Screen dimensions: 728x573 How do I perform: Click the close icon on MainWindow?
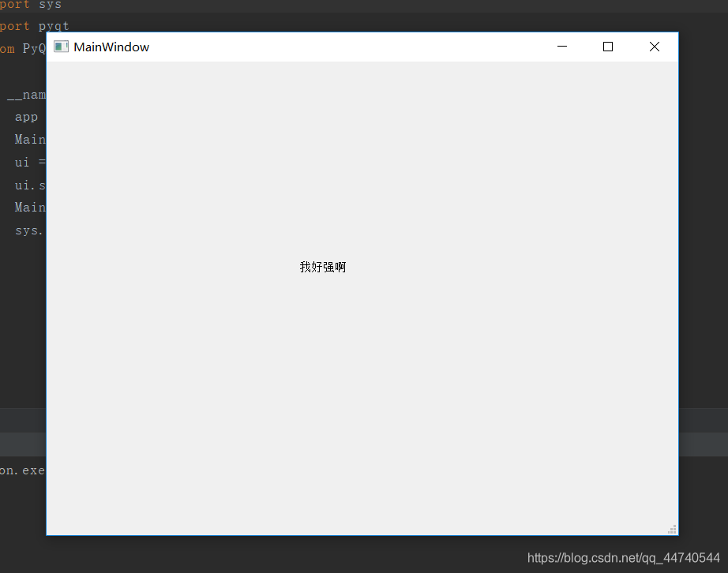click(x=654, y=47)
